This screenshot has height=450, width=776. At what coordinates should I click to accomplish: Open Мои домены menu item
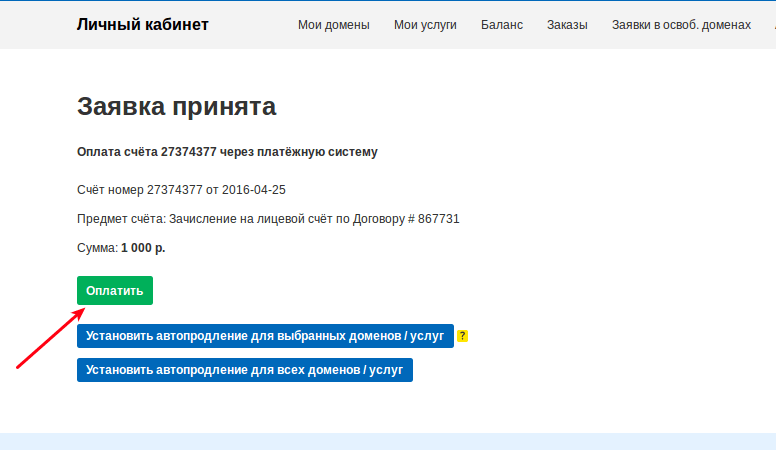point(334,25)
